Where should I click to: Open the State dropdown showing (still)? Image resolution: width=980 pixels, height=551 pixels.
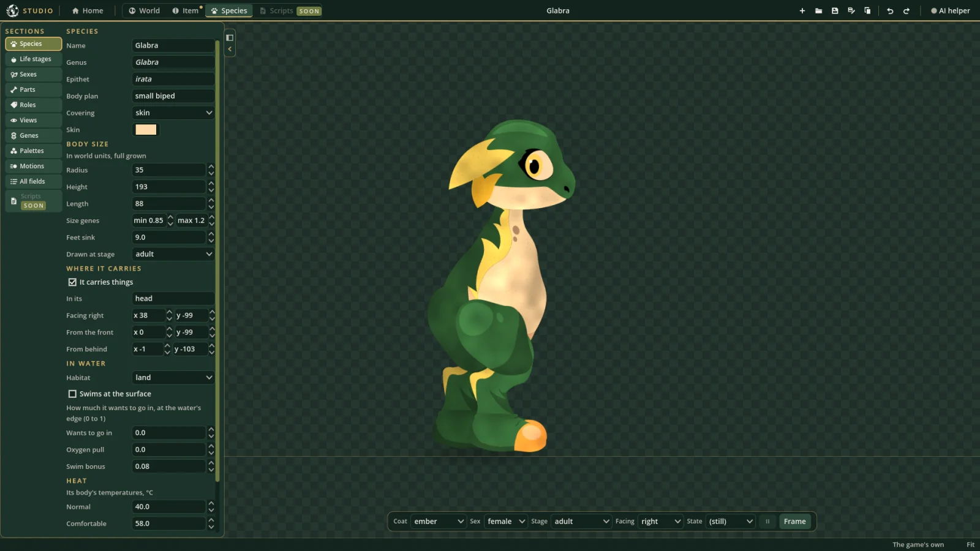[731, 522]
